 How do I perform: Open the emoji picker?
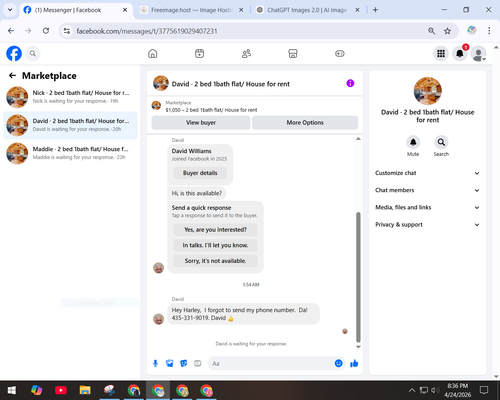coord(338,363)
